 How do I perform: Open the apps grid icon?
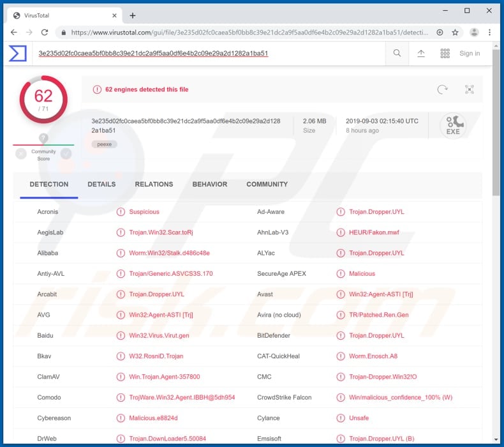pos(445,54)
